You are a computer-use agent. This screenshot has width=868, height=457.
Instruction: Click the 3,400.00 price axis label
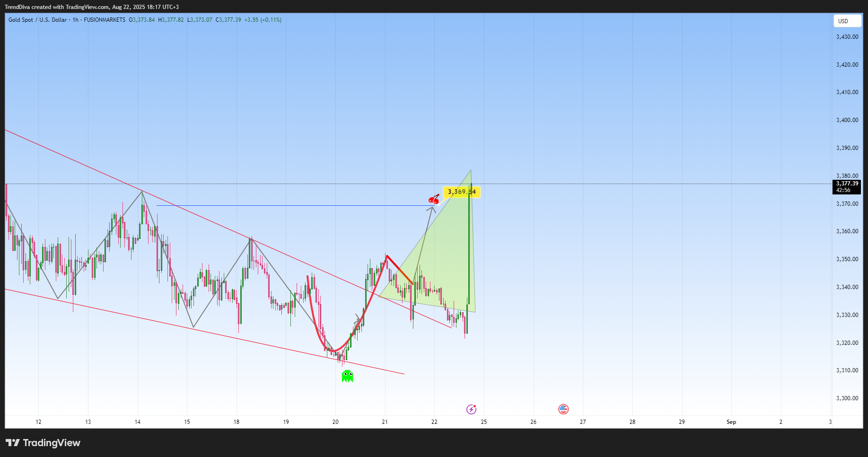(x=847, y=120)
